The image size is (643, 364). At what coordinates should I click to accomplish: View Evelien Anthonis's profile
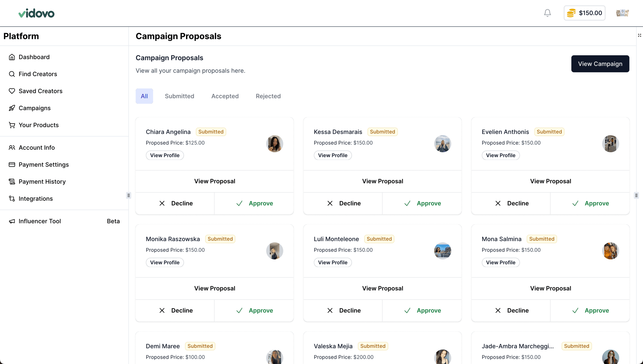[x=500, y=155]
